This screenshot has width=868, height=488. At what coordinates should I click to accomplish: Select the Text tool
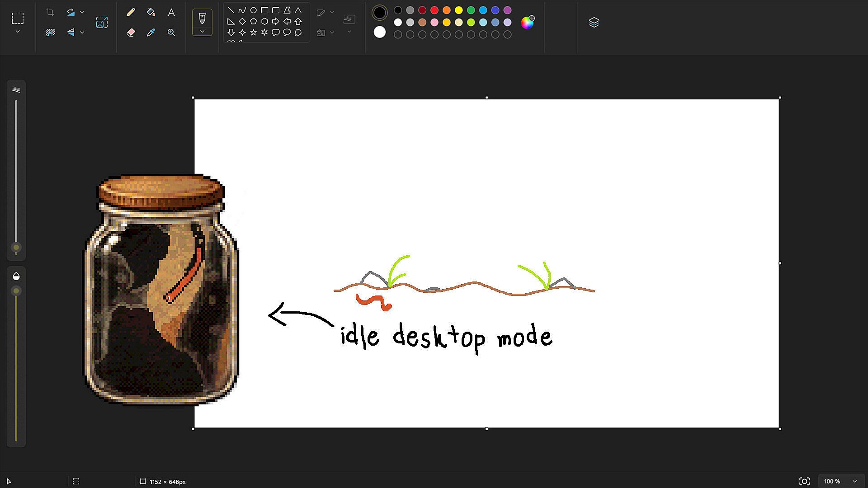pos(171,13)
